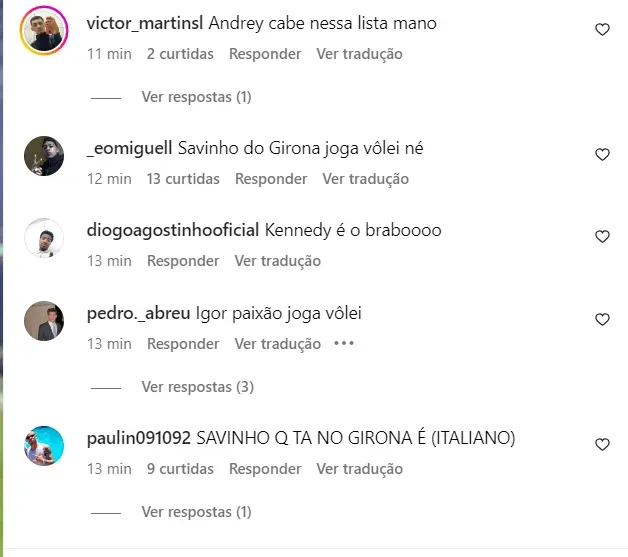
Task: Open pedro._abreu's profile avatar
Action: coord(44,321)
